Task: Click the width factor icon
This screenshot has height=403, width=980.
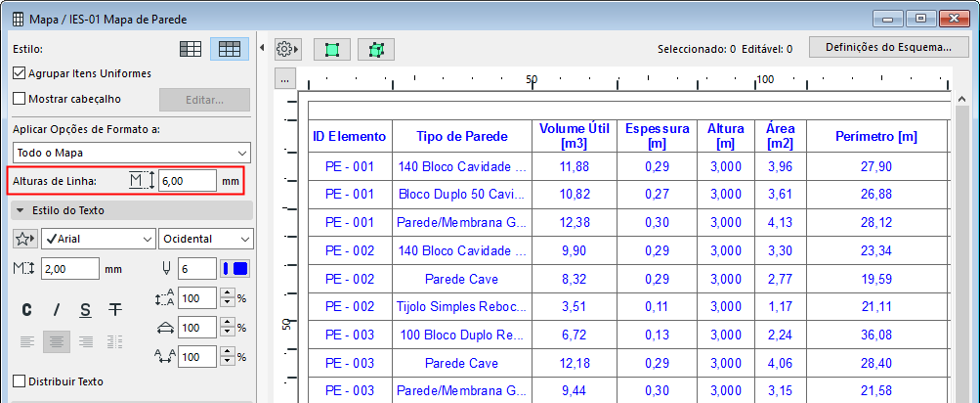Action: pyautogui.click(x=164, y=327)
